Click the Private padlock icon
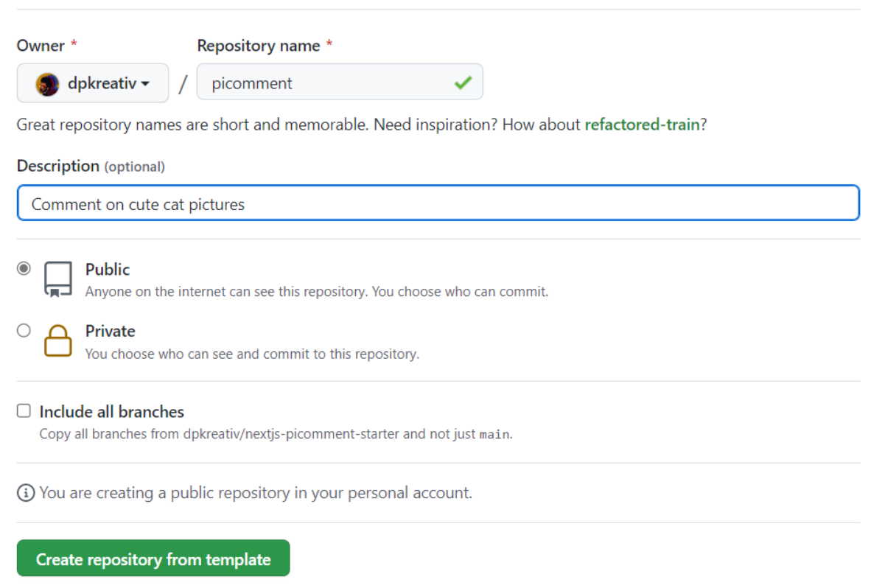 58,341
